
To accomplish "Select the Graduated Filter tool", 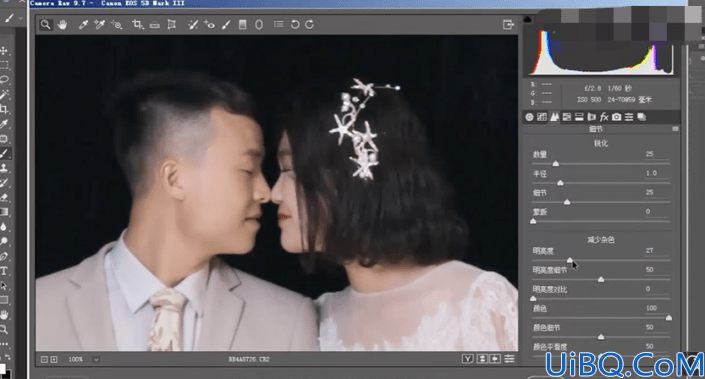I will [242, 25].
